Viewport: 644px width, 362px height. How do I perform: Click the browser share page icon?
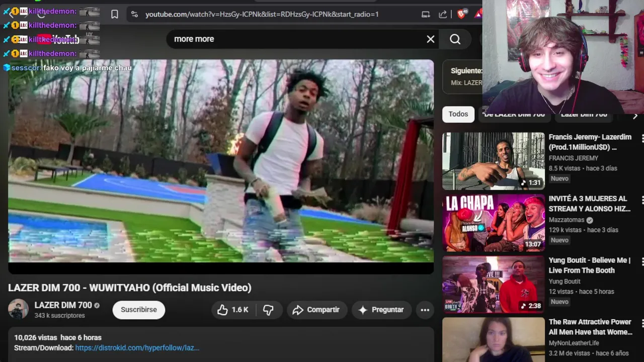coord(443,15)
